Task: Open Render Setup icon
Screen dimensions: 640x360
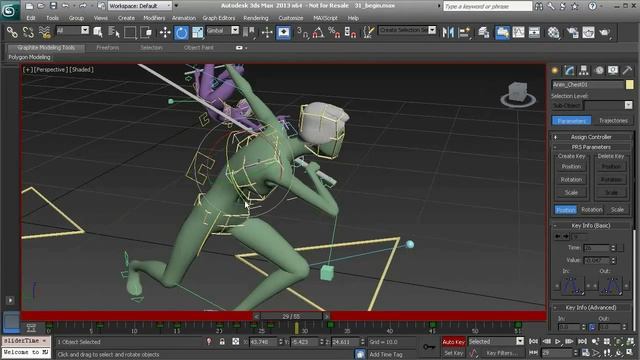Action: (x=572, y=32)
